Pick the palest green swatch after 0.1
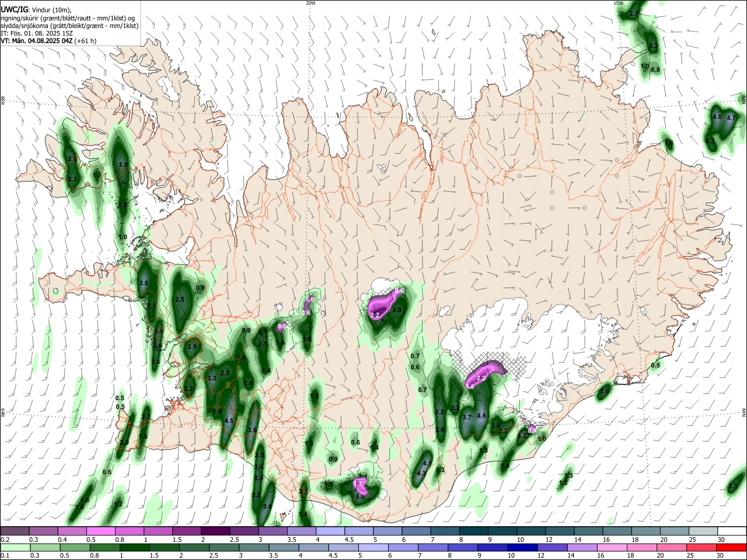The image size is (747, 560). pyautogui.click(x=15, y=547)
